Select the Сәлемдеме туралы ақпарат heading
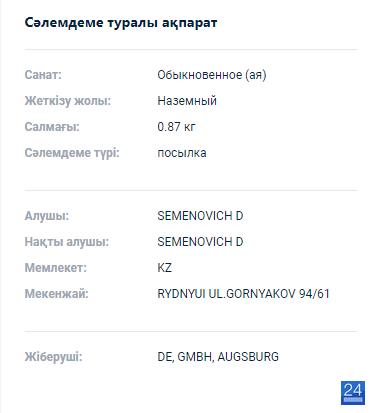The height and width of the screenshot is (413, 373). pos(121,23)
